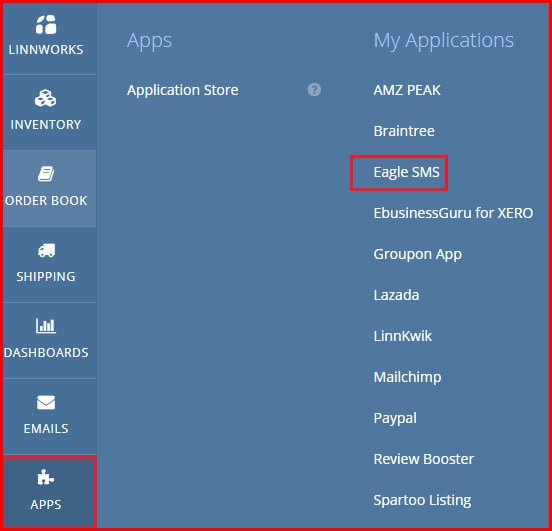Click the help icon beside Application Store
The width and height of the screenshot is (552, 531).
314,90
